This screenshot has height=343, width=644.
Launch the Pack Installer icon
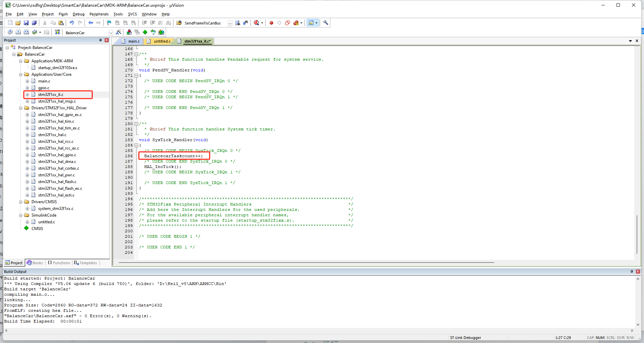[161, 32]
